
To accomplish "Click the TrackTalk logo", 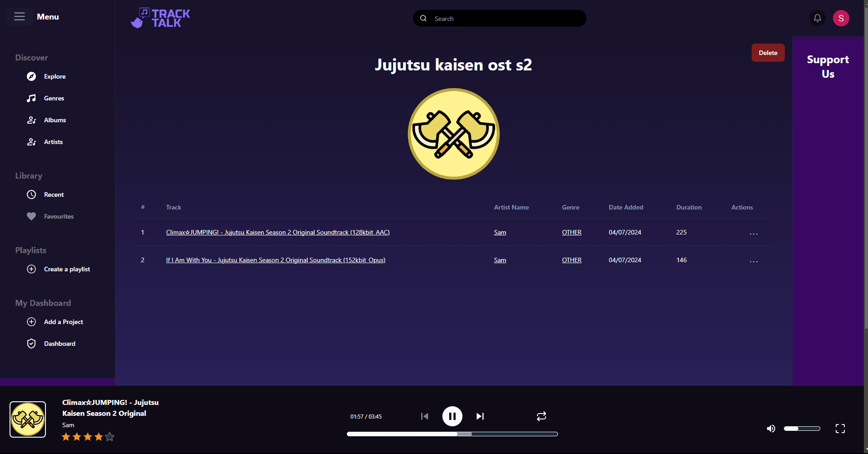I will point(160,18).
